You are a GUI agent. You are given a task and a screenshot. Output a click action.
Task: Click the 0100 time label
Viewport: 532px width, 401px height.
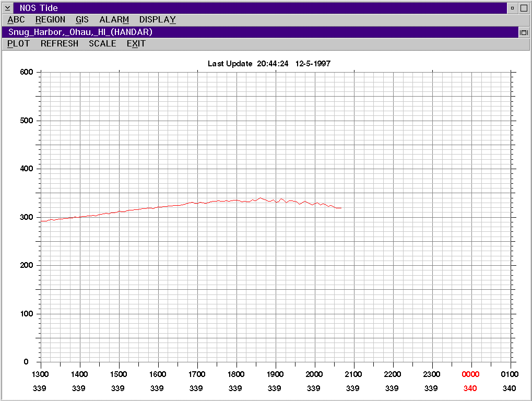(x=510, y=374)
